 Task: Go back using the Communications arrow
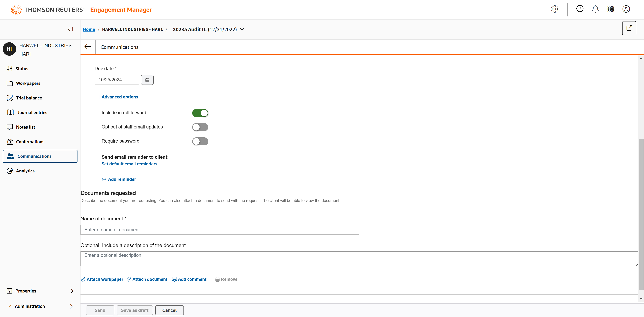pos(88,47)
